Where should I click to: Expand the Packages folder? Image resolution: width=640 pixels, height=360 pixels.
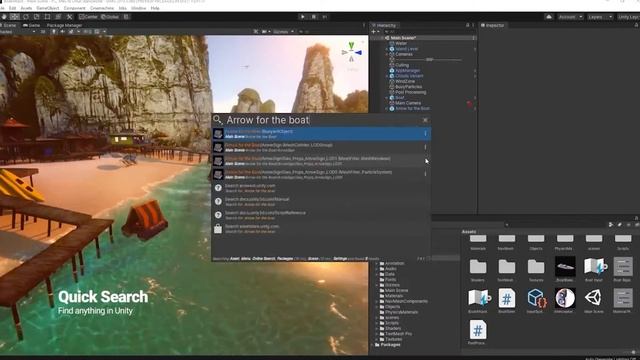click(372, 345)
